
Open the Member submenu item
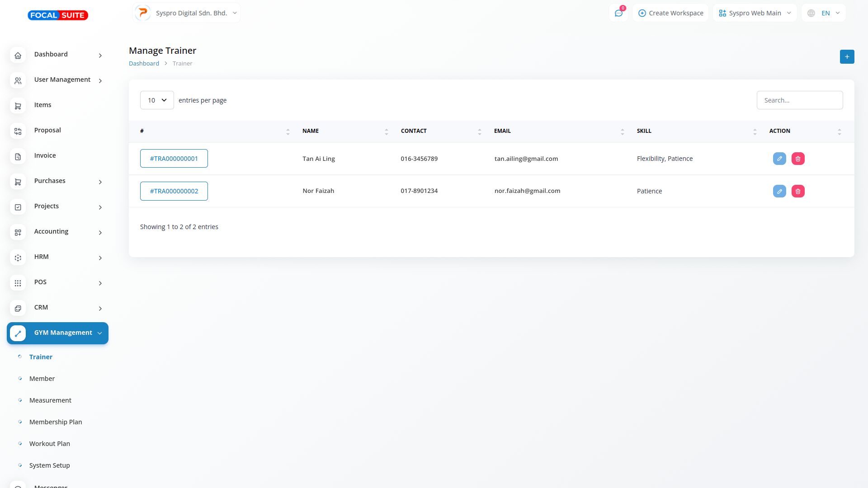42,379
